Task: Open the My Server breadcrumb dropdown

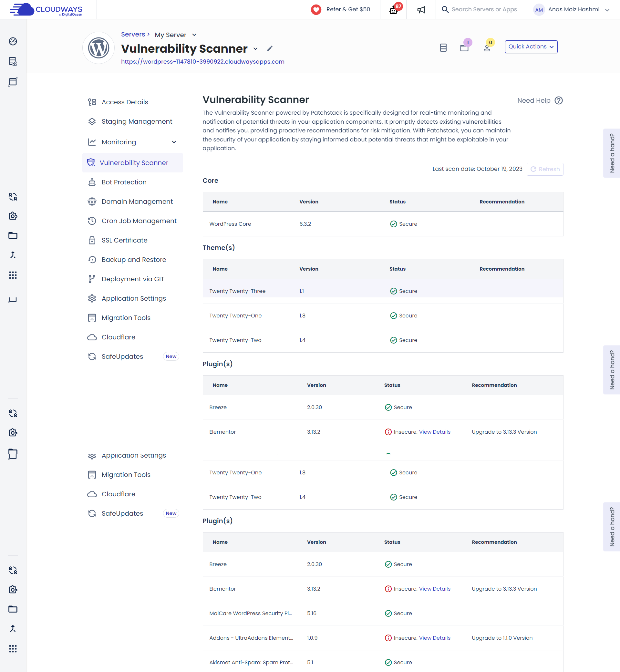Action: [x=194, y=35]
